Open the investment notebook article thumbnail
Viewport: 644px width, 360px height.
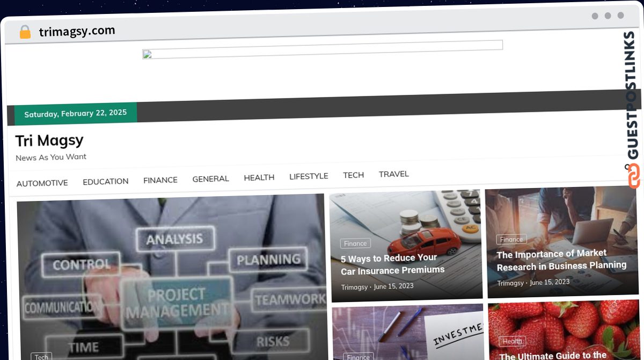(x=408, y=332)
